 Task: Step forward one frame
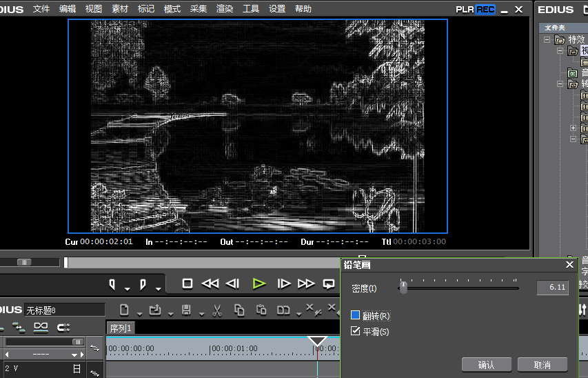tap(284, 283)
